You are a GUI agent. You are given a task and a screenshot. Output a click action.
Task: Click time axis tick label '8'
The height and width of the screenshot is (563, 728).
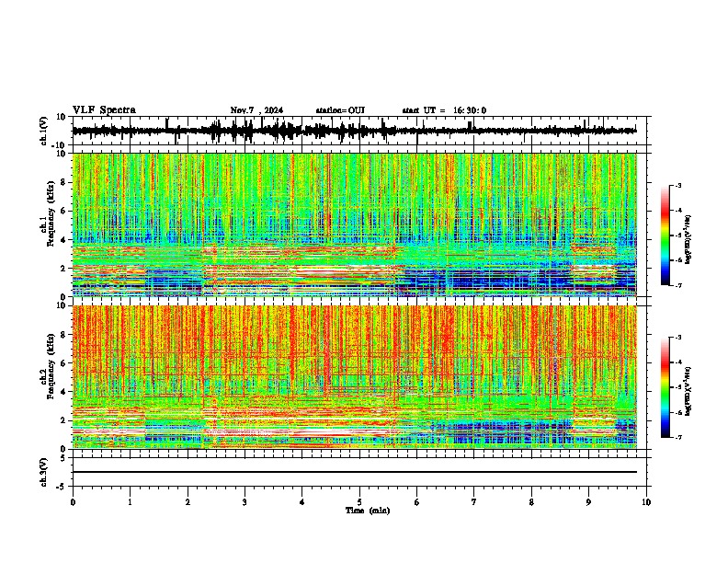(531, 502)
